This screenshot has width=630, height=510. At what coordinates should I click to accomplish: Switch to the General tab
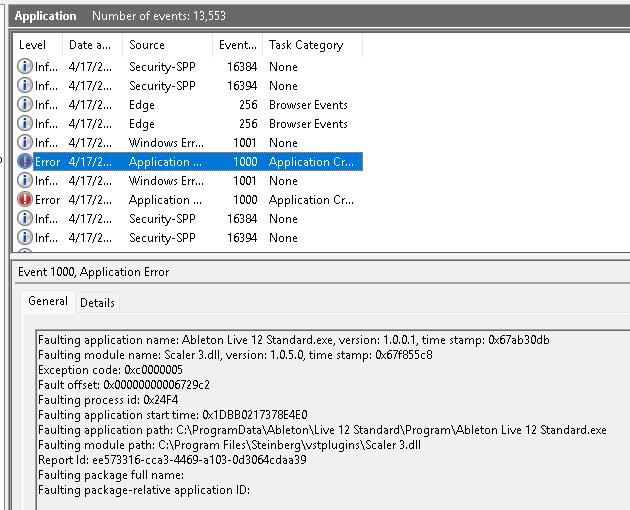pos(48,301)
